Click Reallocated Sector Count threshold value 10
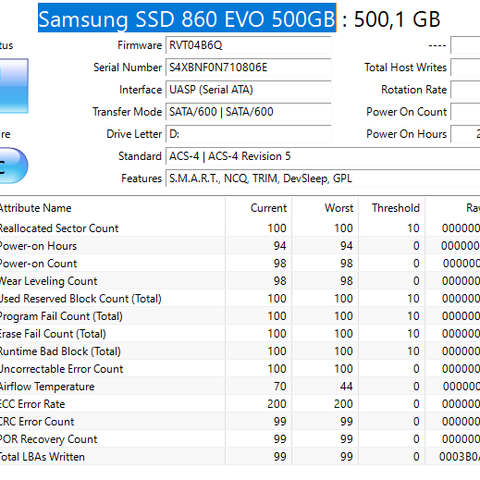Viewport: 480px width, 480px height. tap(413, 228)
